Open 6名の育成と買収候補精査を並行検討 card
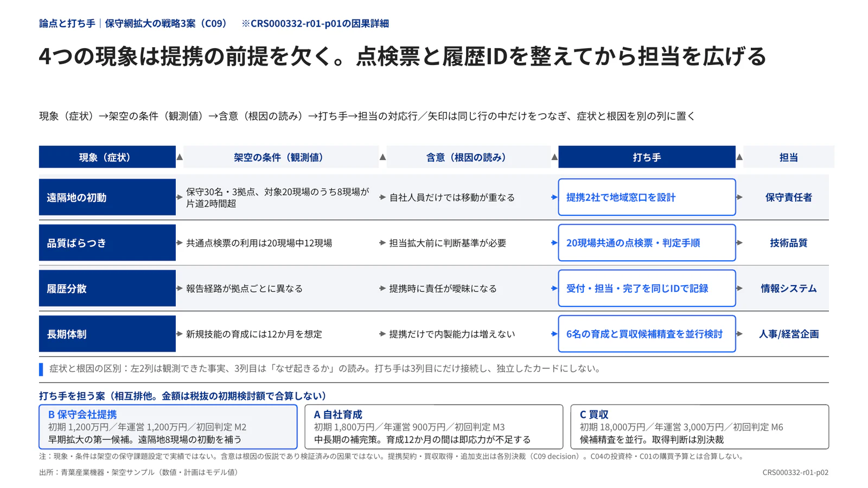 coord(647,334)
